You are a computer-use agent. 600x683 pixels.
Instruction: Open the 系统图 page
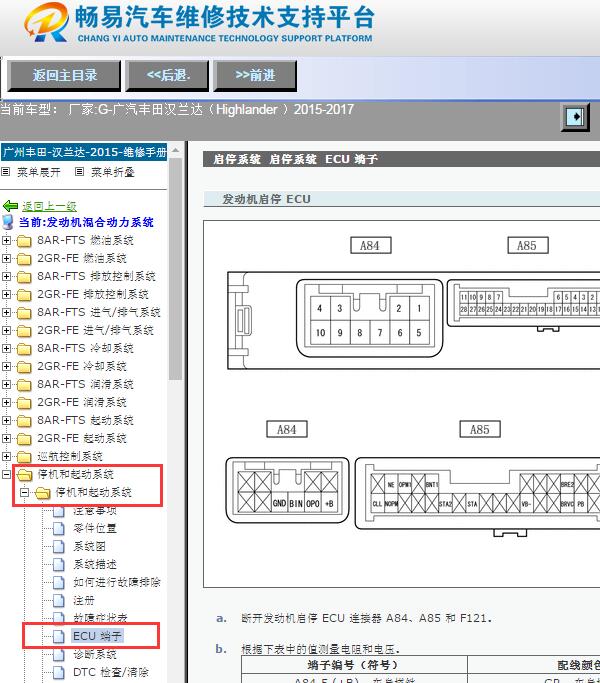[89, 546]
